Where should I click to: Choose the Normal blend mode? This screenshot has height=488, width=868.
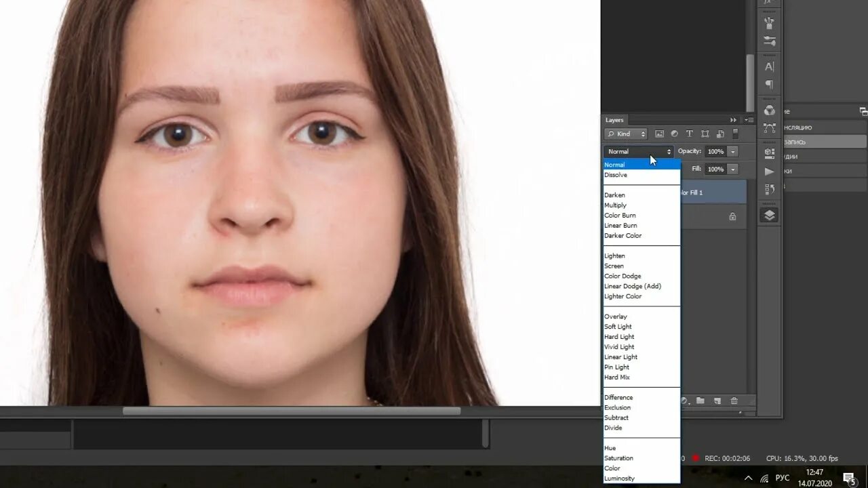click(642, 165)
